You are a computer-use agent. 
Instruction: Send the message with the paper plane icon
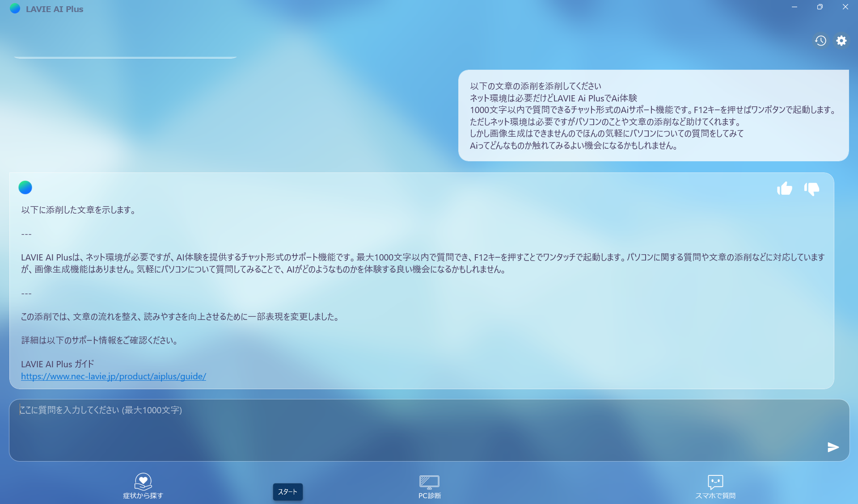[833, 447]
